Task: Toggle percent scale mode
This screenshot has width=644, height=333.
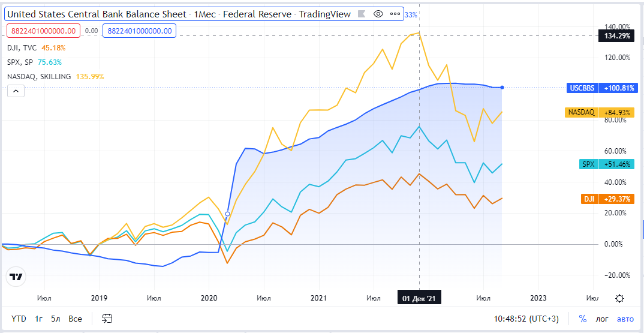Action: tap(582, 319)
